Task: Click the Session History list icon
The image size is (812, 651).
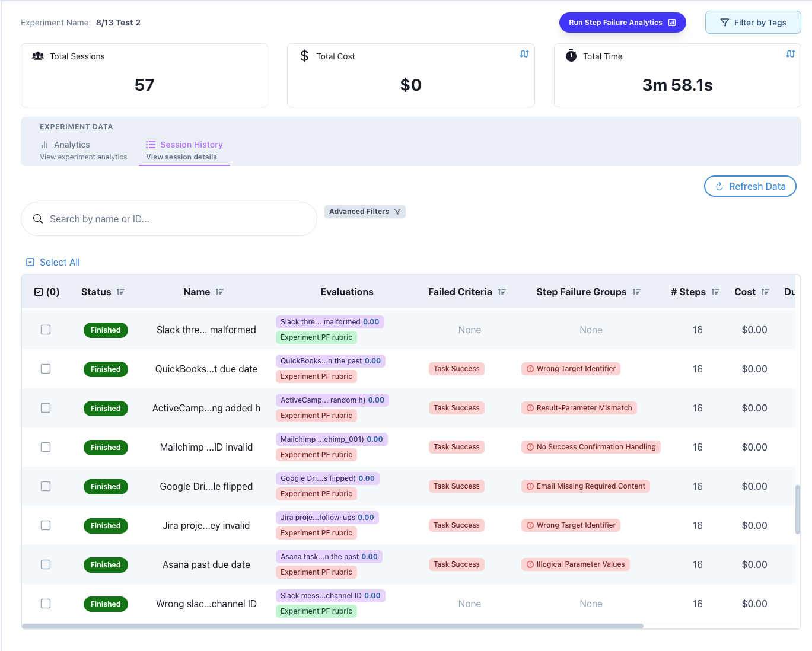Action: point(151,145)
